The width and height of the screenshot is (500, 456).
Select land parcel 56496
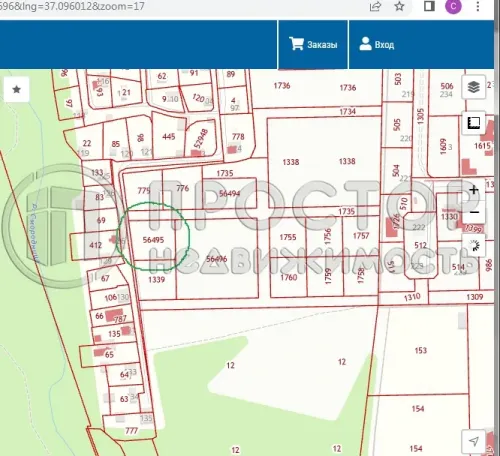pyautogui.click(x=216, y=259)
